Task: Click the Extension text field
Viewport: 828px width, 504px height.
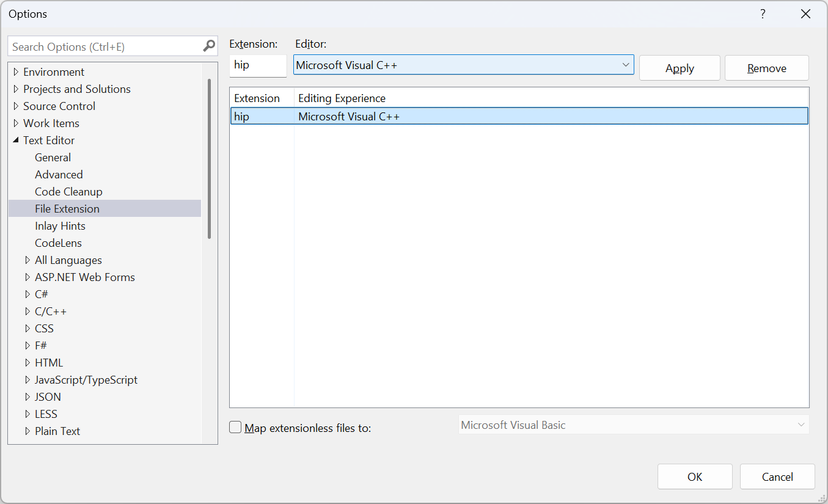Action: (258, 65)
